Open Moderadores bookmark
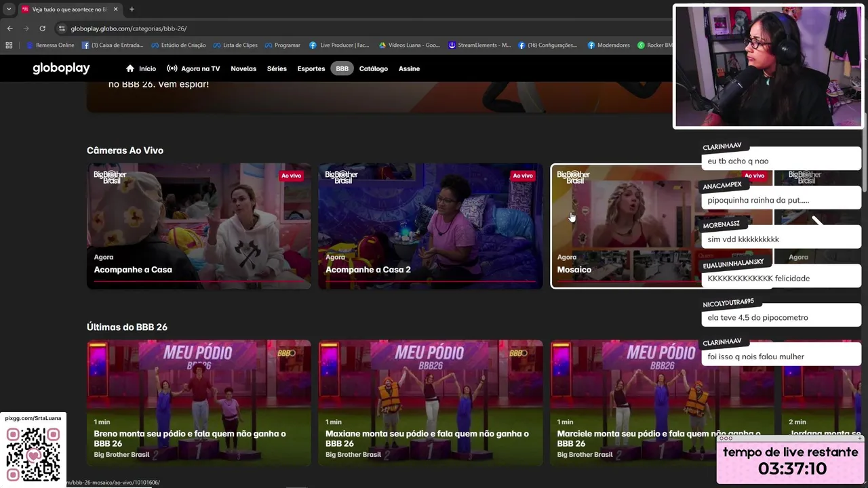Image resolution: width=868 pixels, height=488 pixels. 608,45
